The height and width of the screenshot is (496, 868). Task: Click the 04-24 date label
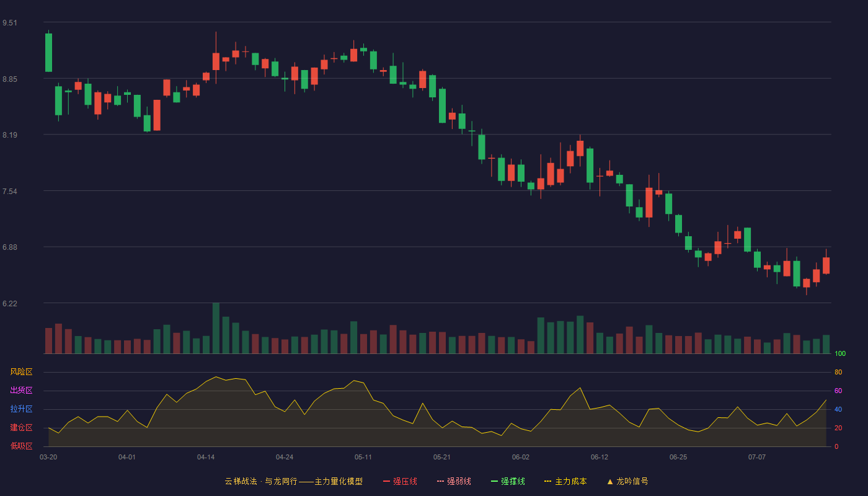(285, 457)
